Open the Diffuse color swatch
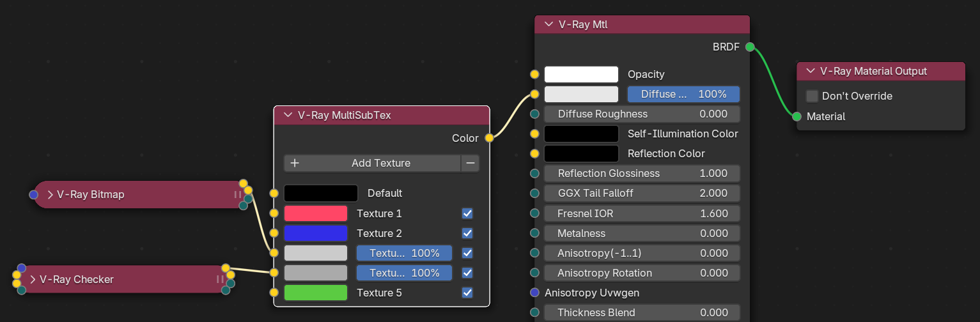This screenshot has width=980, height=322. click(x=581, y=94)
